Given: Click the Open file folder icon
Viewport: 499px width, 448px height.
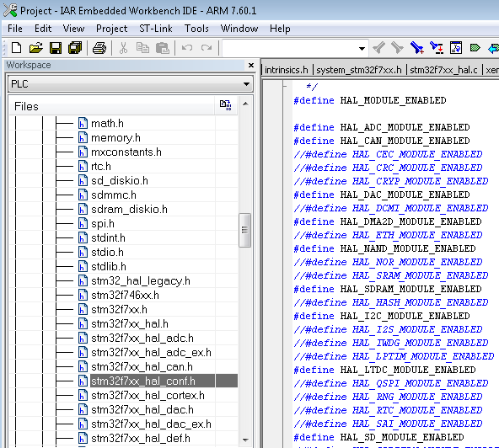Looking at the screenshot, I should (x=36, y=48).
